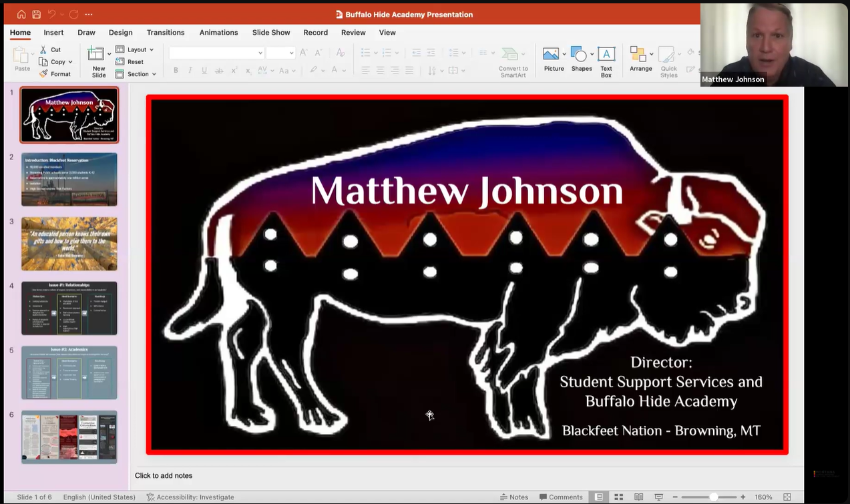Center align text

(381, 70)
